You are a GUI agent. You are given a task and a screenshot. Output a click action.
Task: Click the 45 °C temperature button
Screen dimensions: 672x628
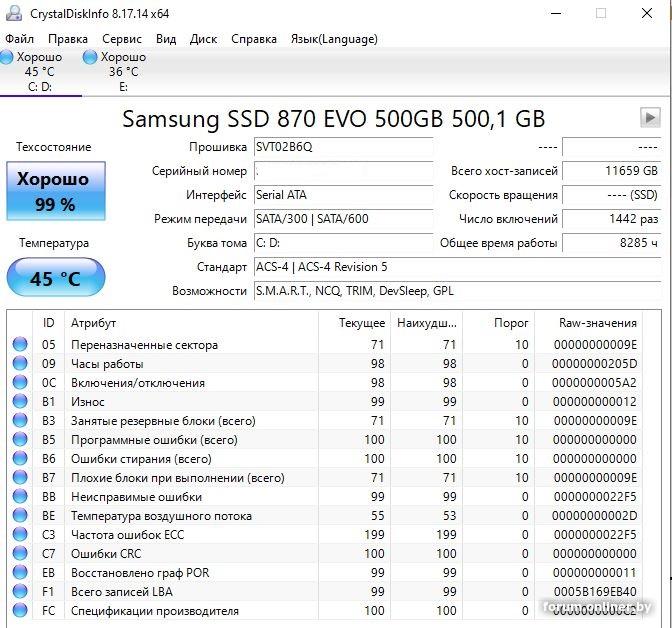(x=56, y=277)
